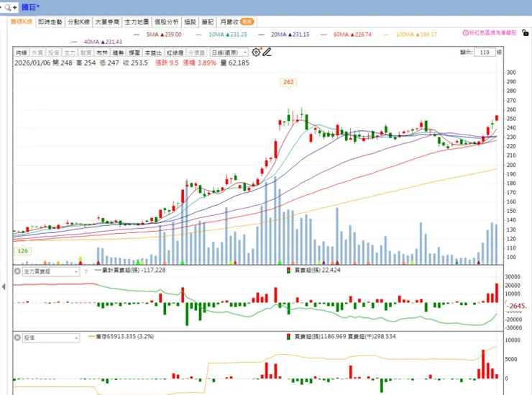Open the 日線(還原) period dropdown

pos(229,53)
